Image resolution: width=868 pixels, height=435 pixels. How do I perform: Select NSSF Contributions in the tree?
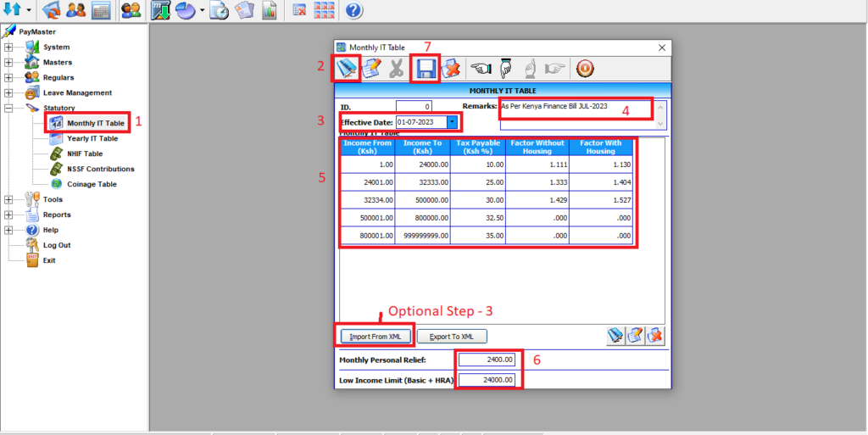click(101, 169)
